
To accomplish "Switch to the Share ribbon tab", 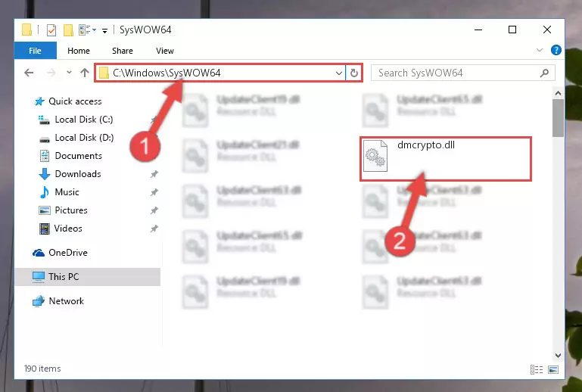I will (x=122, y=51).
